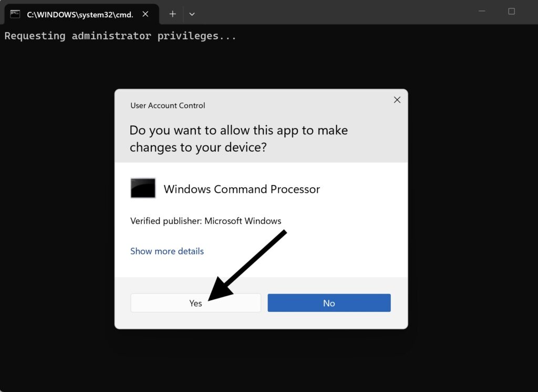
Task: Open the Show more details link
Action: (x=167, y=251)
